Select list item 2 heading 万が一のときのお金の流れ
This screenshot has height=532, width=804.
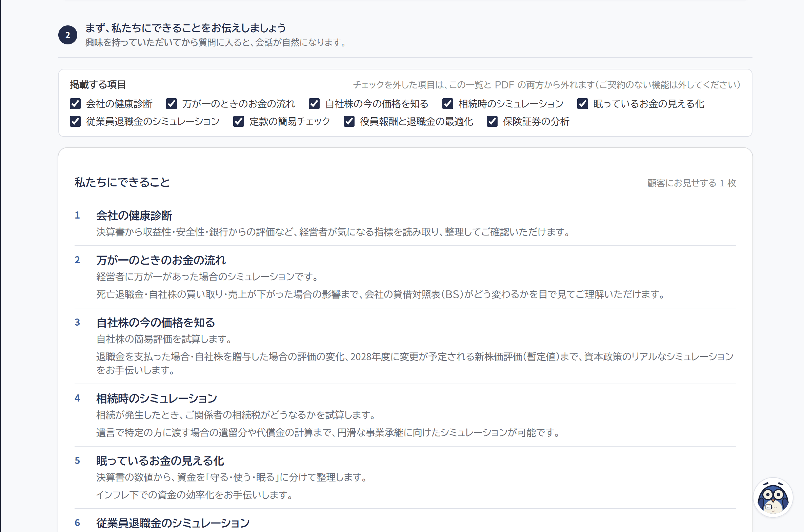tap(161, 260)
